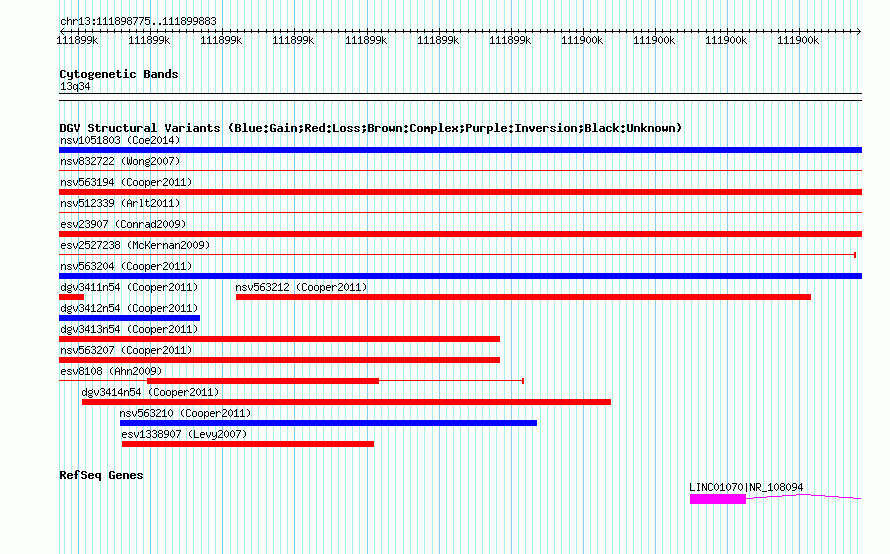
Task: Click the red esv1338907 loss bar
Action: pyautogui.click(x=247, y=444)
